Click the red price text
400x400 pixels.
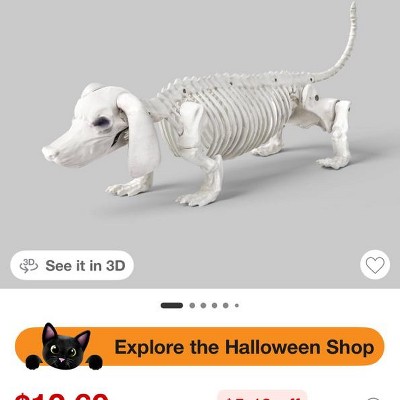[62, 397]
